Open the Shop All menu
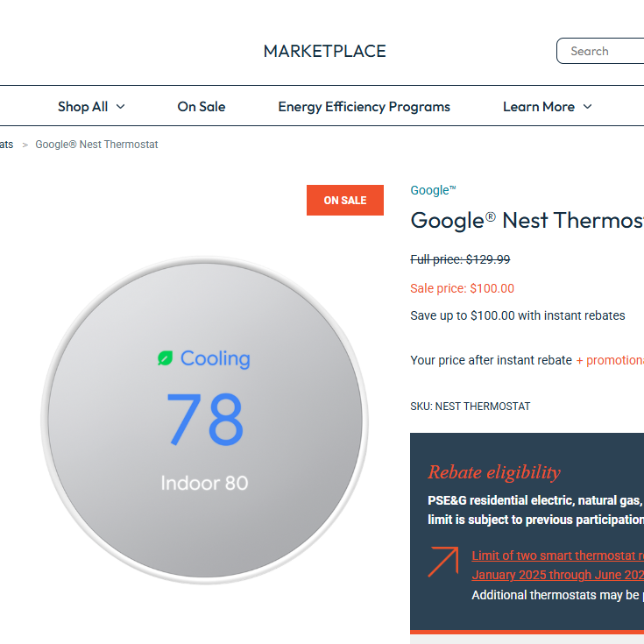Screen dimensions: 644x644 [82, 107]
